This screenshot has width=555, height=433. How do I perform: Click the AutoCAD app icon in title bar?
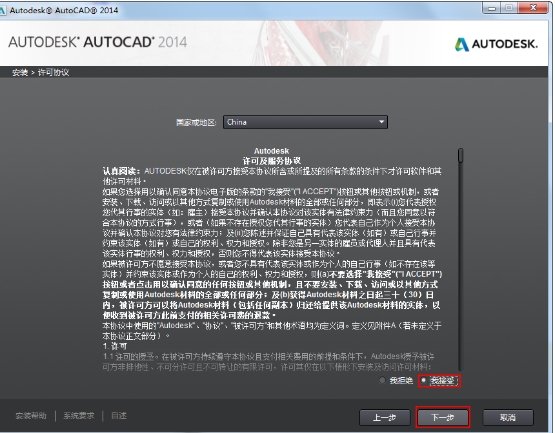pos(2,10)
